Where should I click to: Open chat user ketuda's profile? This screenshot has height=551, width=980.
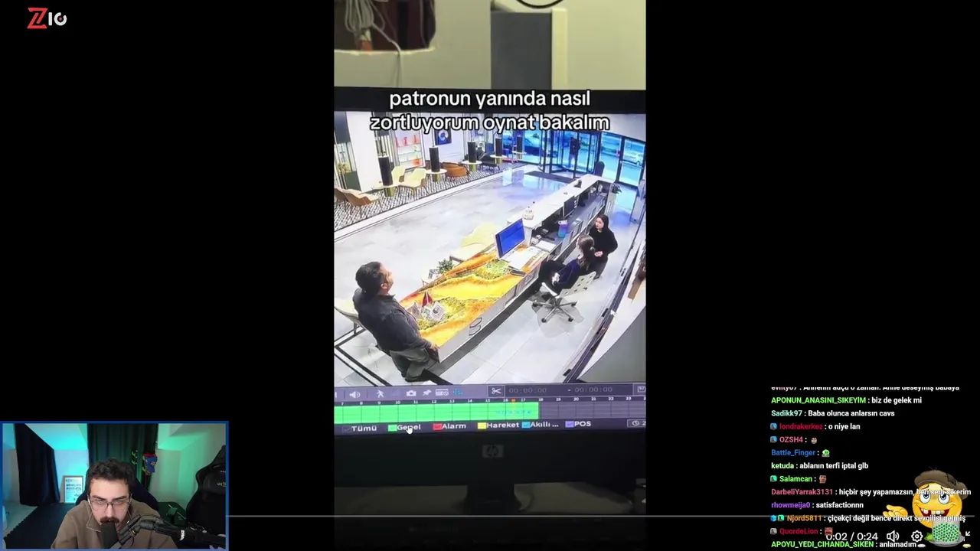pyautogui.click(x=782, y=465)
